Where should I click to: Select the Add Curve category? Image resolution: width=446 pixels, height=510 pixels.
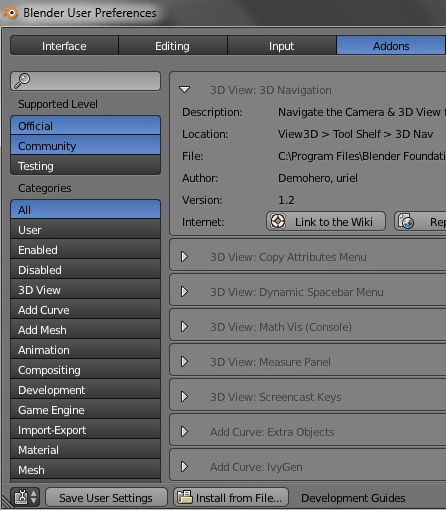86,310
